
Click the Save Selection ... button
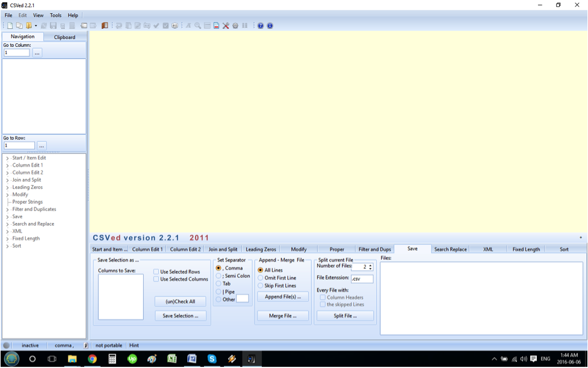pos(181,316)
